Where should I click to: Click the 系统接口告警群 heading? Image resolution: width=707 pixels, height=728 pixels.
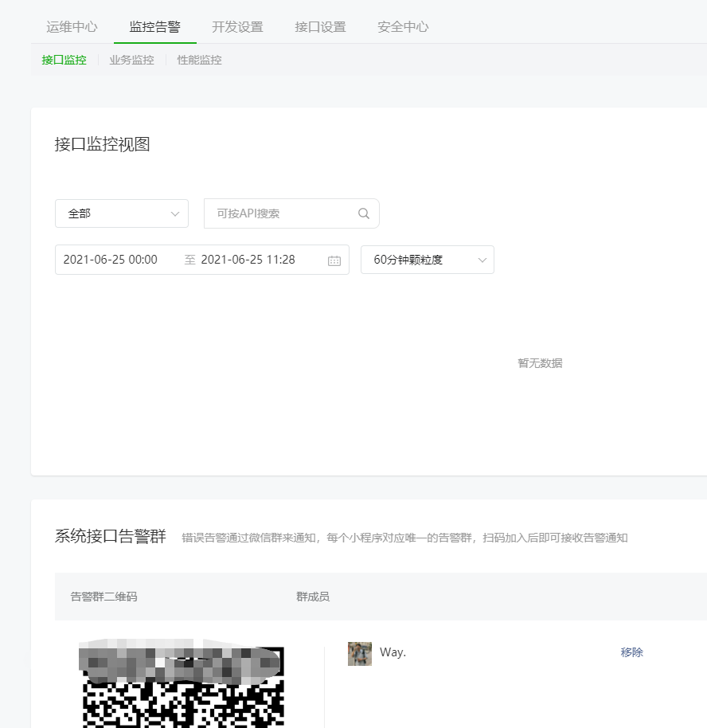pyautogui.click(x=111, y=536)
